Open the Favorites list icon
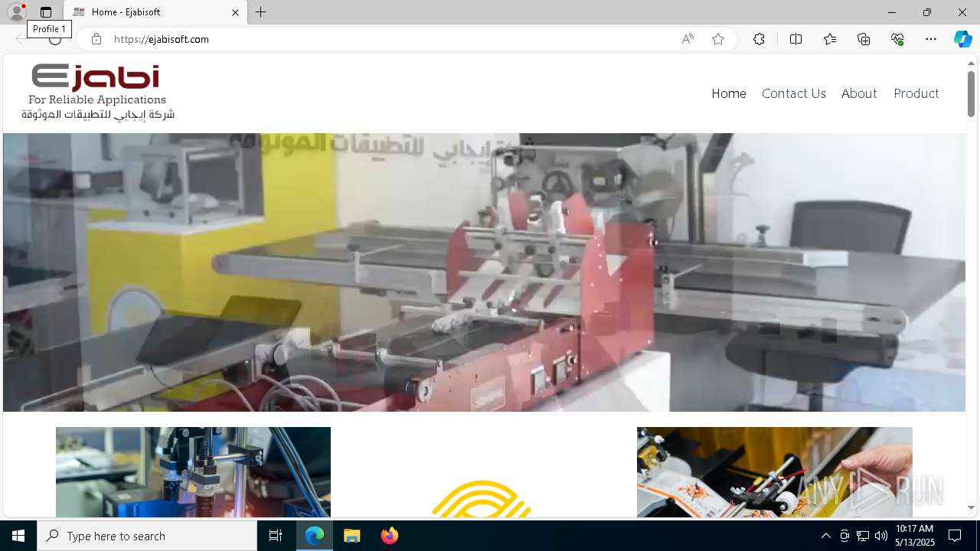Image resolution: width=980 pixels, height=551 pixels. [830, 39]
